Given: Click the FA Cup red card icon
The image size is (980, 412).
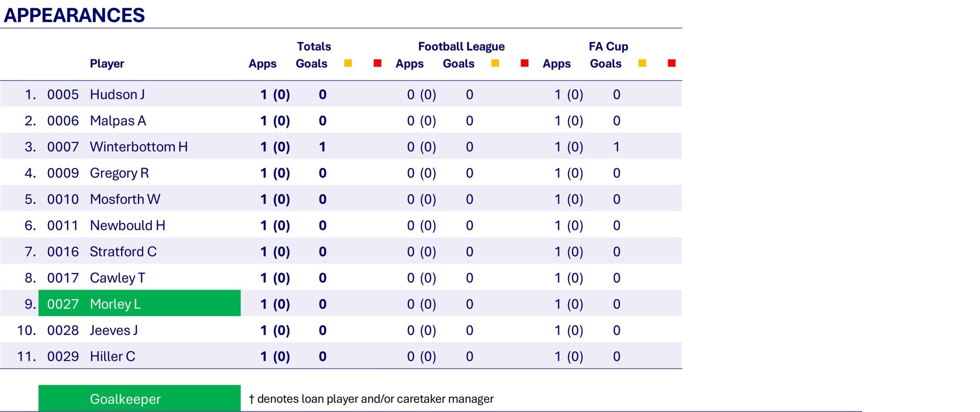Looking at the screenshot, I should 672,63.
